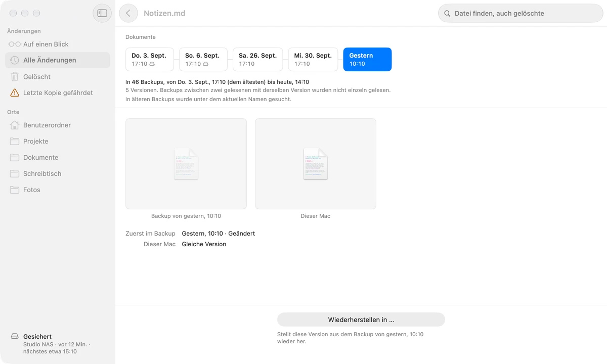The image size is (607, 364).
Task: Open Letzte Kopie gefährdet warning list
Action: 58,93
